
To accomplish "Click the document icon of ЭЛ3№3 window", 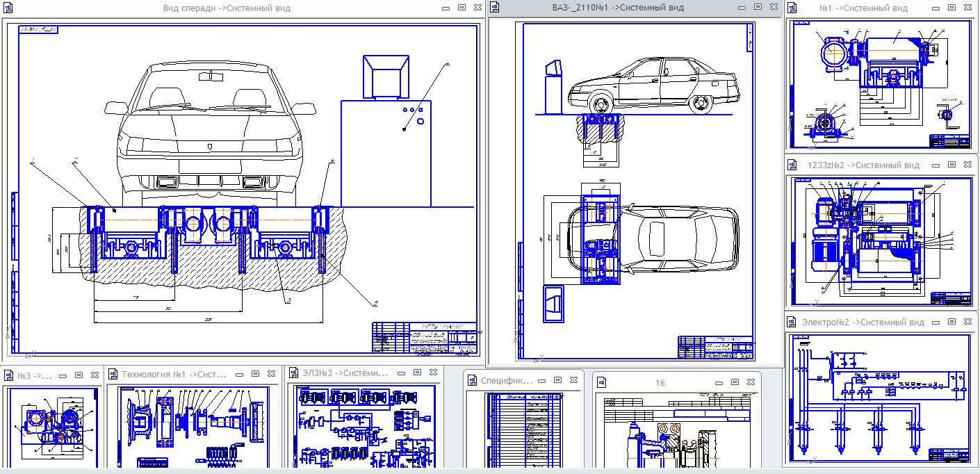I will (293, 374).
